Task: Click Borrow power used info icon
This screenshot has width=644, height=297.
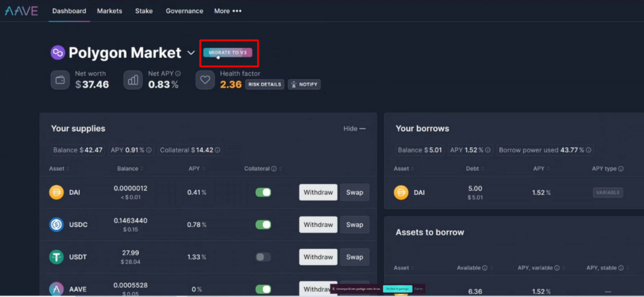Action: [588, 150]
